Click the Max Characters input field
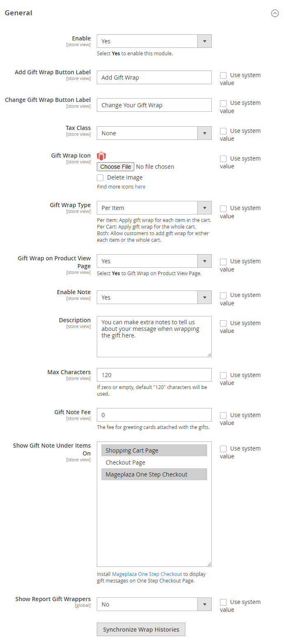 click(x=154, y=375)
